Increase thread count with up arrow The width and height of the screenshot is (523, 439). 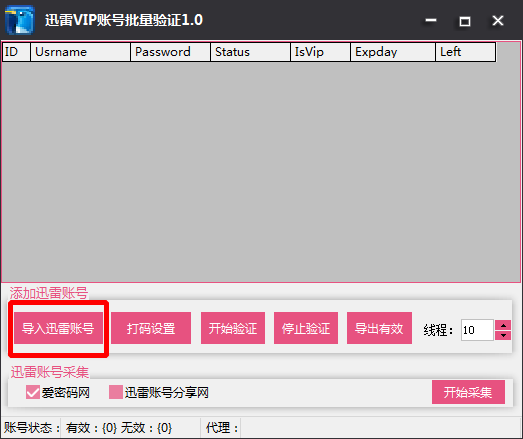tap(503, 325)
